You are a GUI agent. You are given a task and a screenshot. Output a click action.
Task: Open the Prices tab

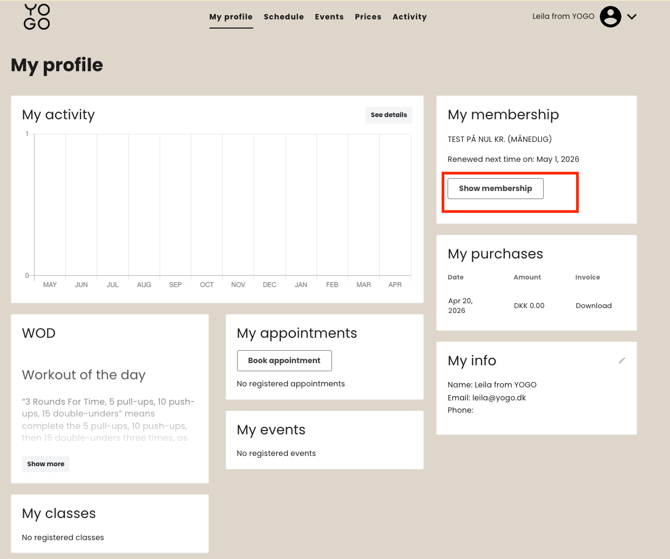pos(368,17)
